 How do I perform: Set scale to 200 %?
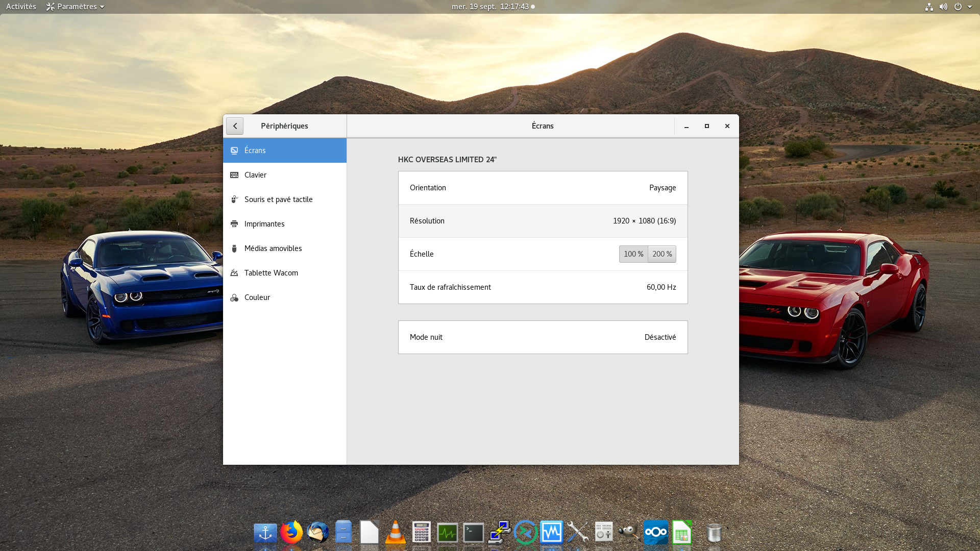(662, 254)
